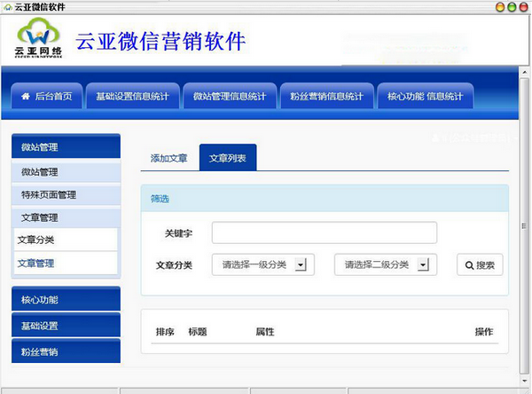Click the 标题 column header
The height and width of the screenshot is (394, 532).
198,332
